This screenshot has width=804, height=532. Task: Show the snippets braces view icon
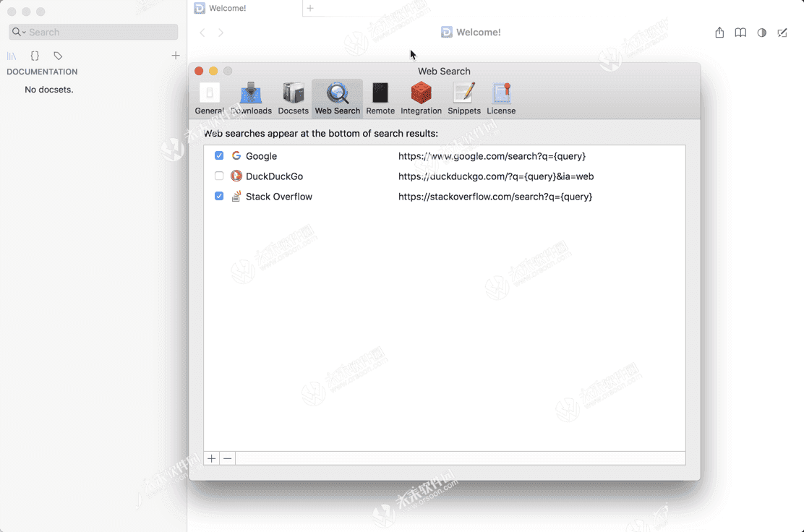point(35,56)
